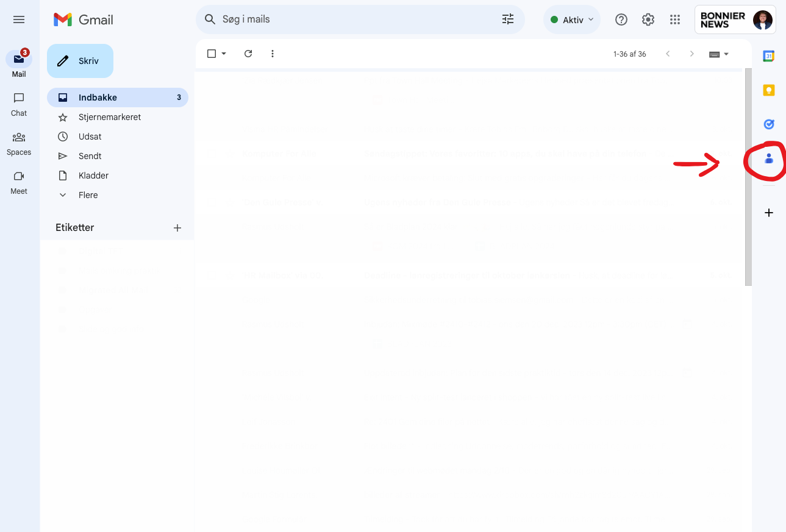The image size is (786, 532).
Task: Show advanced search options
Action: [x=507, y=19]
